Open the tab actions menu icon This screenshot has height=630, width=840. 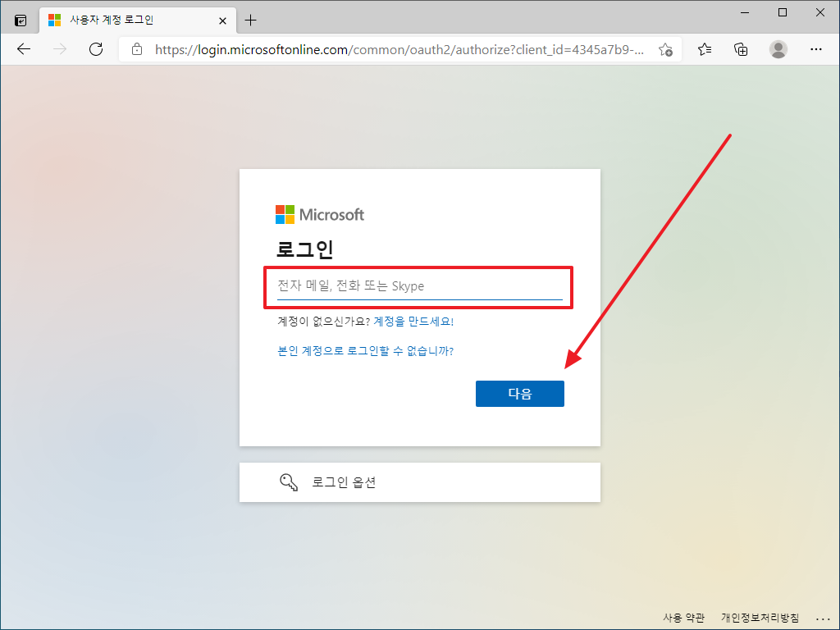[21, 21]
